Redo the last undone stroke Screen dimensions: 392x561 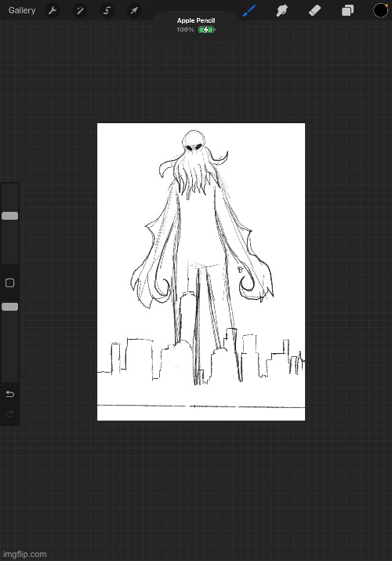(x=10, y=414)
